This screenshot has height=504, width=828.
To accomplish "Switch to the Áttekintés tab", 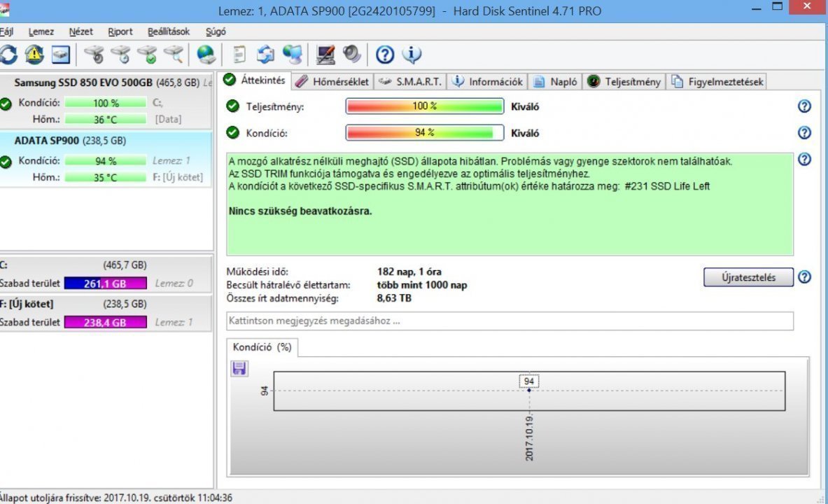I will click(255, 80).
